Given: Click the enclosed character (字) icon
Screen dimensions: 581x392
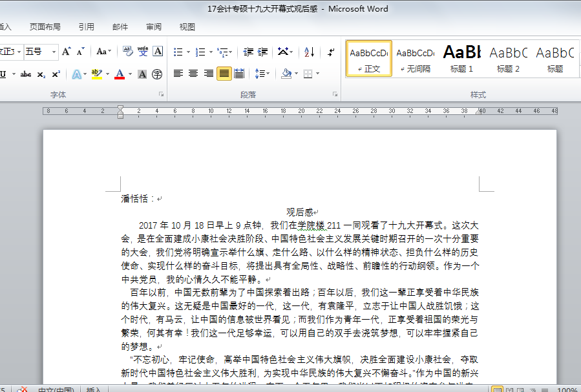Looking at the screenshot, I should coord(157,74).
